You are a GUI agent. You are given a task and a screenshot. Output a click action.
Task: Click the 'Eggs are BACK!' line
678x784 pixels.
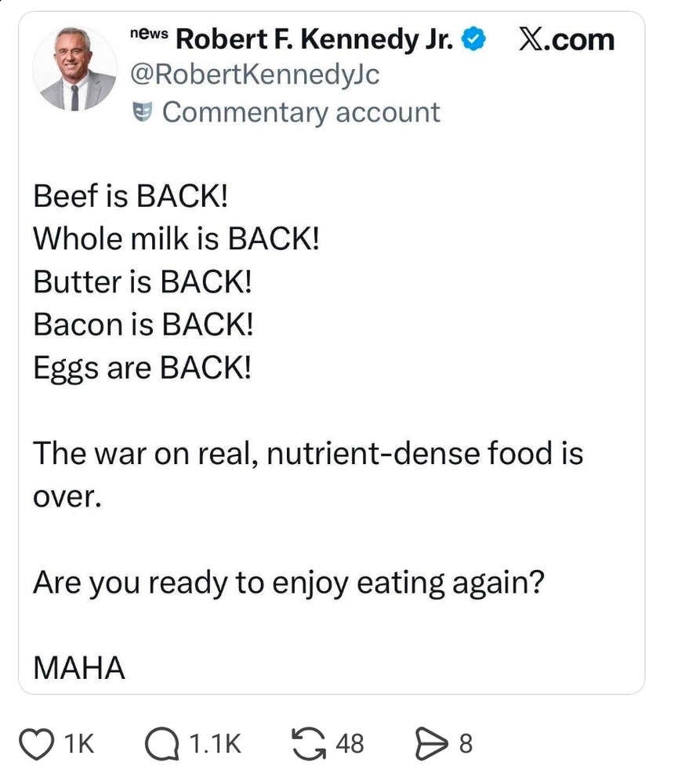coord(143,368)
